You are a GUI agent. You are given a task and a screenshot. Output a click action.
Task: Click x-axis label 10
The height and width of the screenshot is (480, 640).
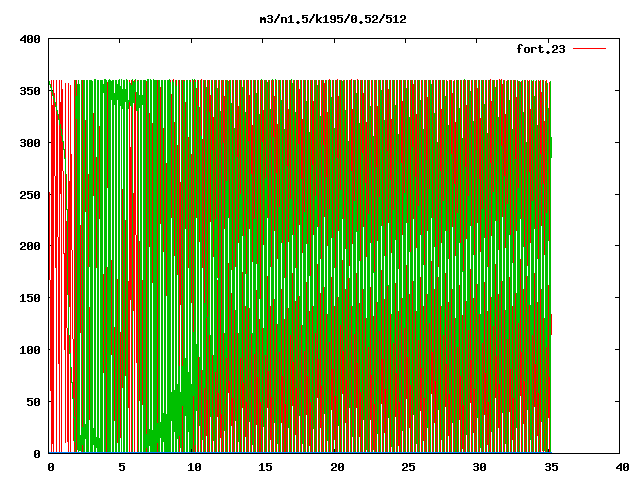194,467
